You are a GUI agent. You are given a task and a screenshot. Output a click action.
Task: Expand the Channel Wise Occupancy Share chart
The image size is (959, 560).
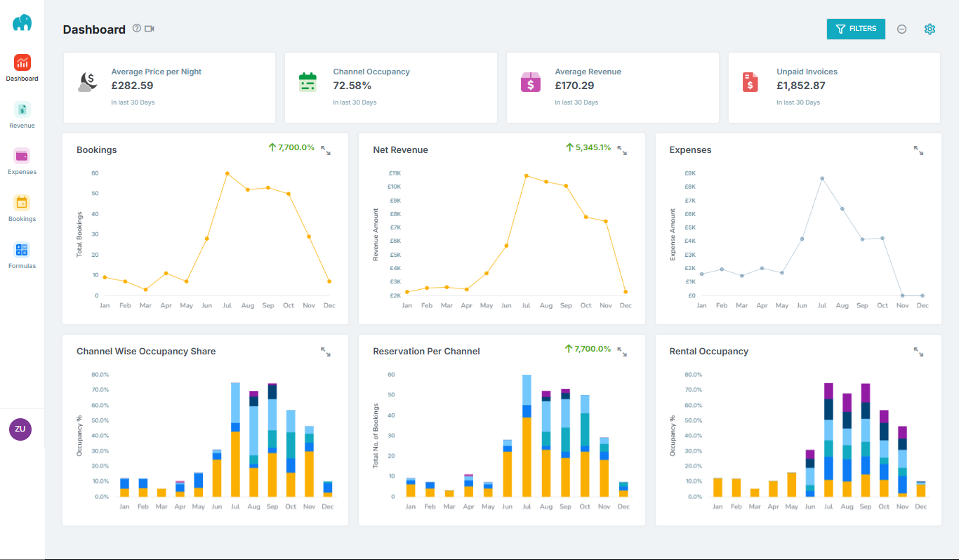coord(326,352)
